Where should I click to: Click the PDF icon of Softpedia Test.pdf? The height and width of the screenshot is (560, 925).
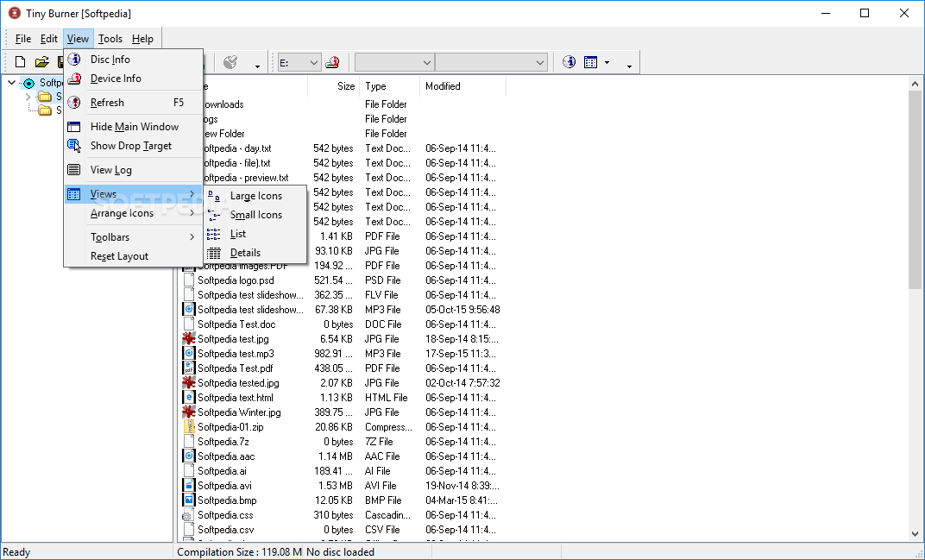coord(189,368)
